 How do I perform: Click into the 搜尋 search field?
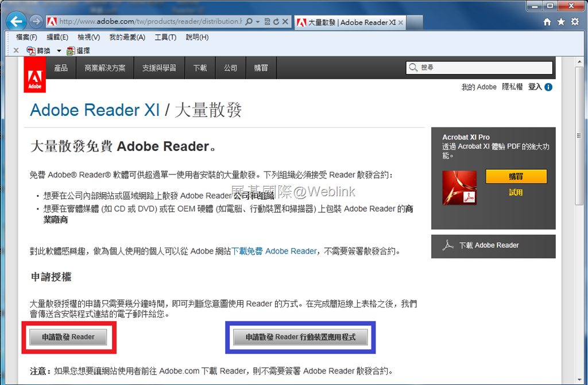[x=479, y=68]
